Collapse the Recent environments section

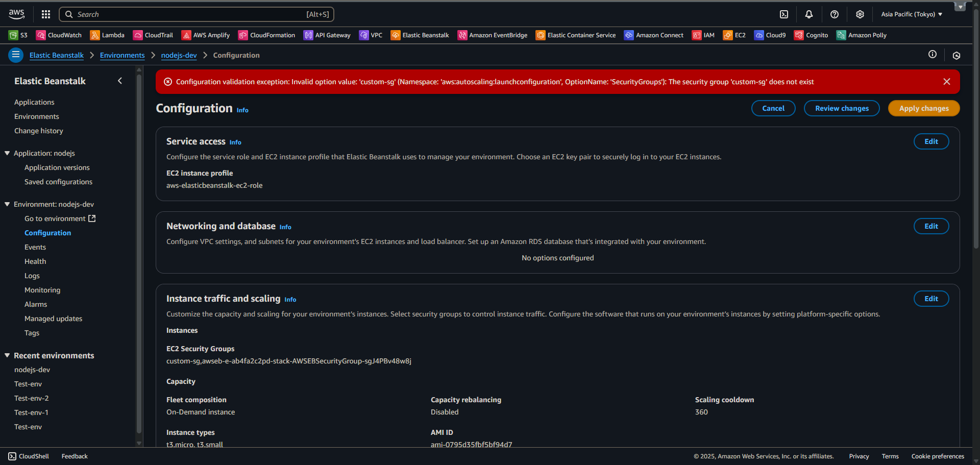tap(7, 355)
